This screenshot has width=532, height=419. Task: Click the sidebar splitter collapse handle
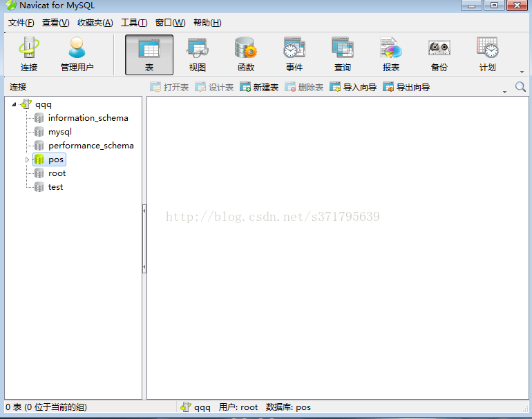tap(144, 239)
